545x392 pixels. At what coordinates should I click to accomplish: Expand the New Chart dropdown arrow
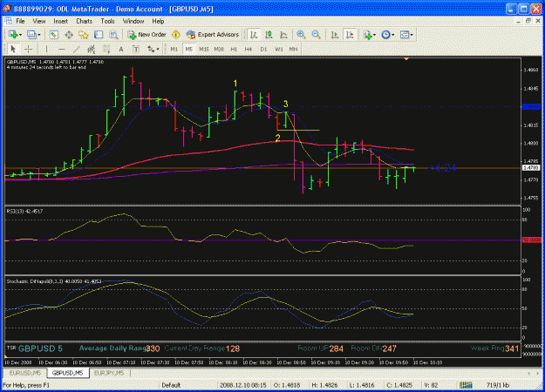[x=21, y=35]
